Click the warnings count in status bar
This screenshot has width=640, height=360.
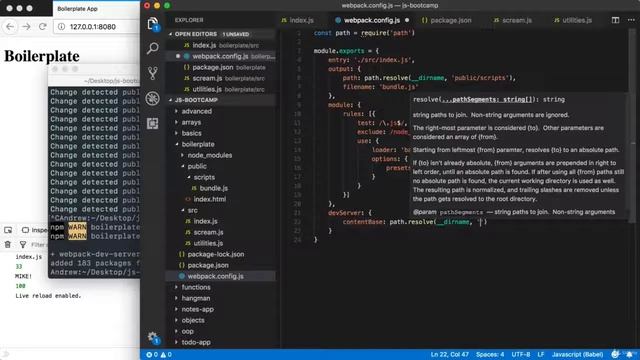tap(166, 355)
